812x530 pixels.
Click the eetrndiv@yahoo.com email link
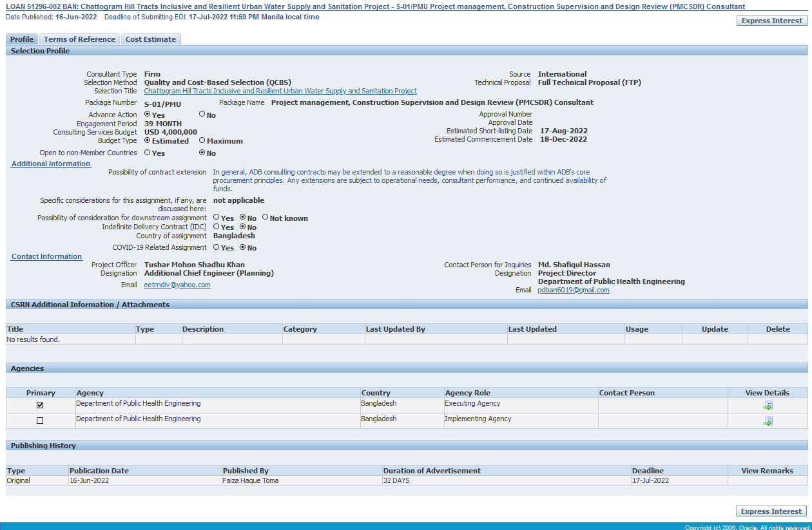coord(177,285)
